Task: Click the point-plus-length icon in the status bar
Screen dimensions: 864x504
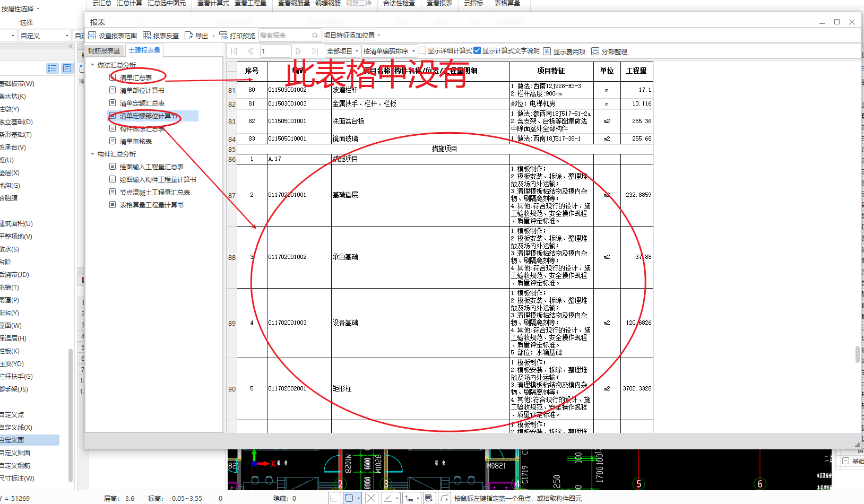Action: pyautogui.click(x=409, y=498)
